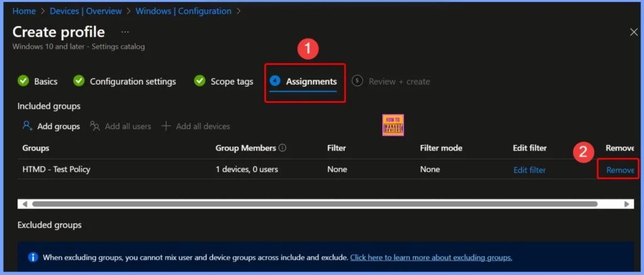Close the Create profile pane

click(x=634, y=33)
